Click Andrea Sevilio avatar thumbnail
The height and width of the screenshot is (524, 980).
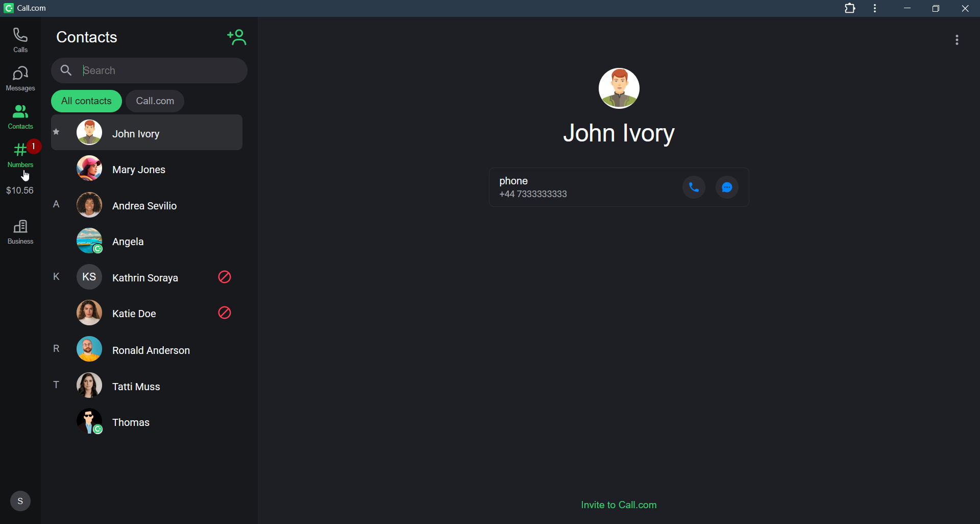pos(89,204)
